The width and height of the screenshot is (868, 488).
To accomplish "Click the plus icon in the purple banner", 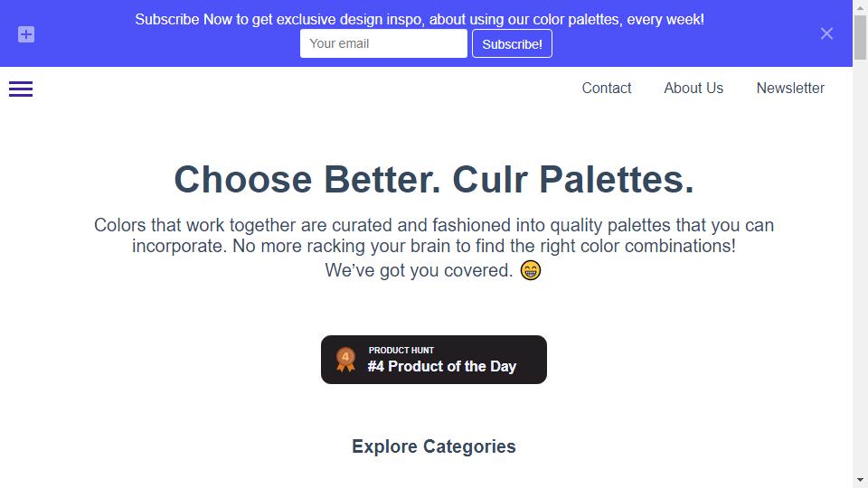I will [26, 34].
